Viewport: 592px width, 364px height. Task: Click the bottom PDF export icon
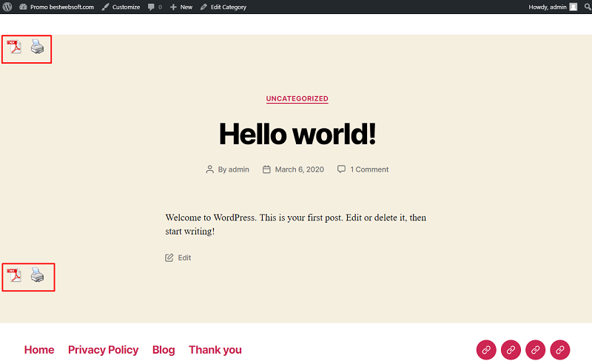click(x=14, y=275)
